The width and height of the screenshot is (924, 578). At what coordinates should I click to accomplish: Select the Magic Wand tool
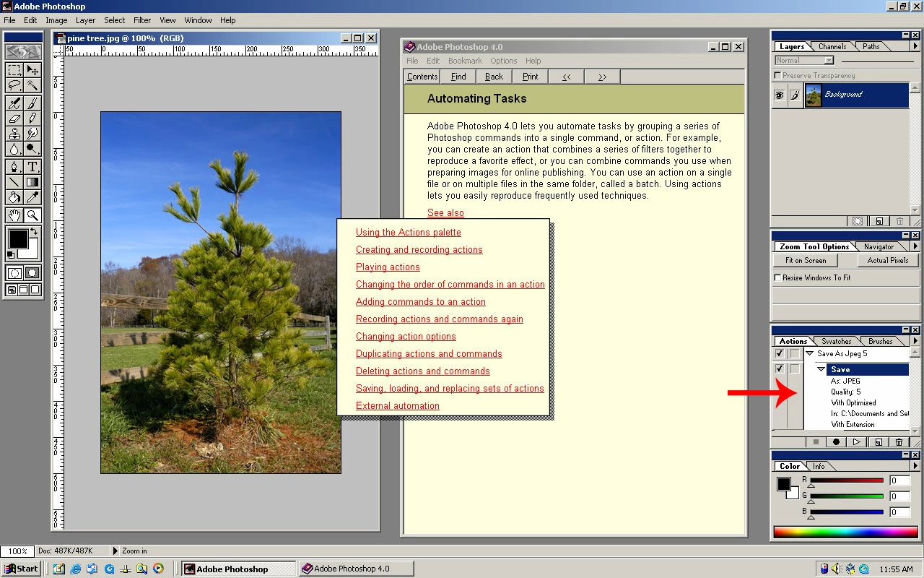(x=32, y=86)
